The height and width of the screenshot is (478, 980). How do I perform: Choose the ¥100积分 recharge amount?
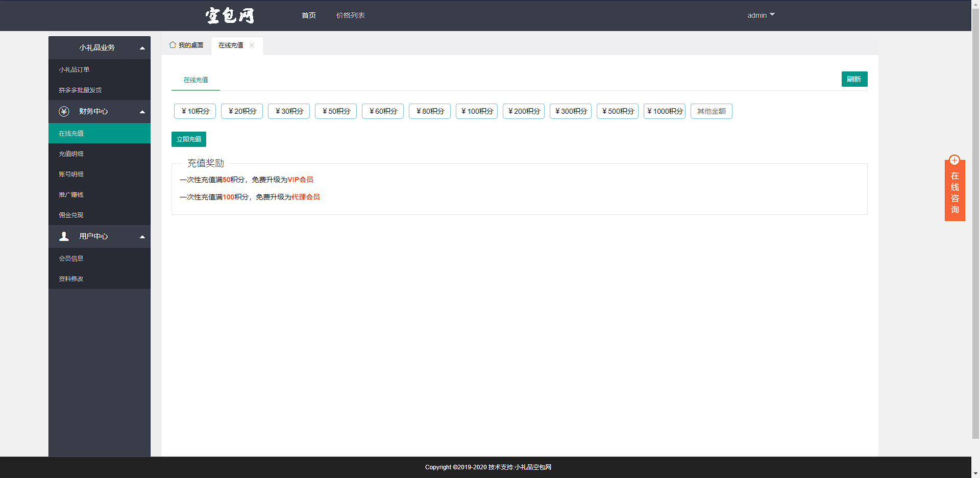pos(477,111)
